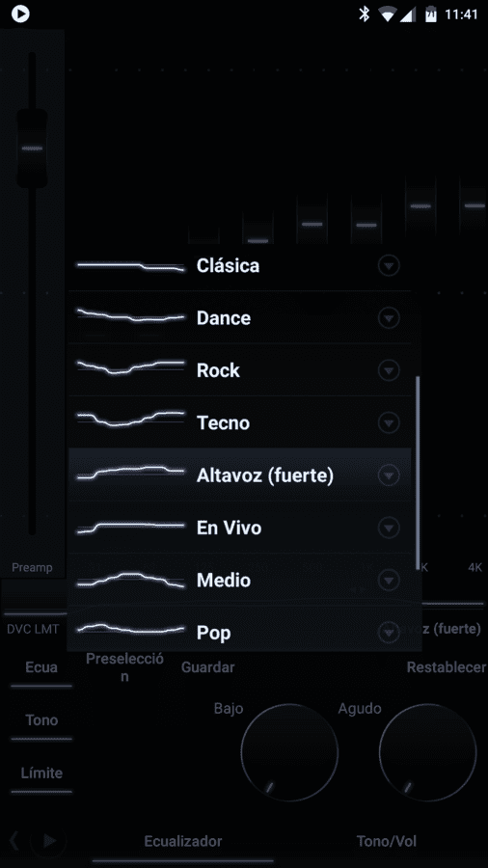Click the Clásica equalizer curve thumbnail
Screen dimensions: 488x868
(x=130, y=266)
